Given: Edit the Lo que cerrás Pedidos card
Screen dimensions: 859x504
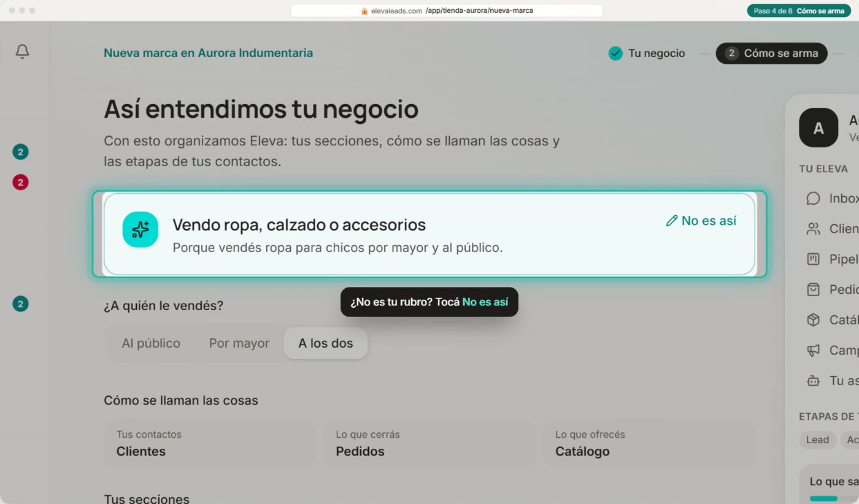Looking at the screenshot, I should [x=429, y=443].
